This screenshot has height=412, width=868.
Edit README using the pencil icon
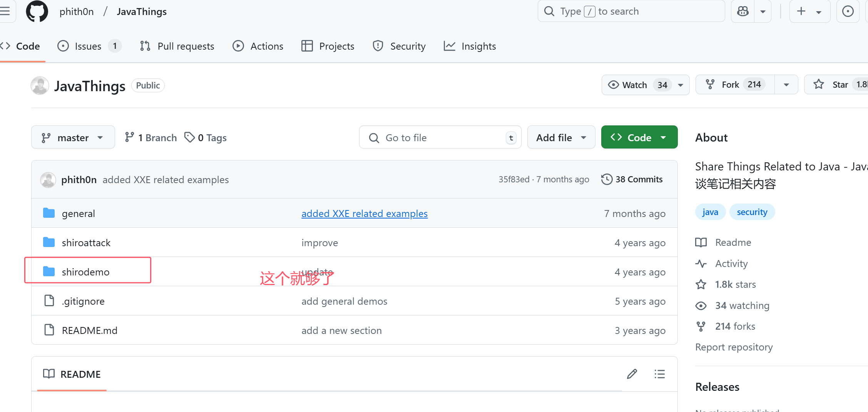(x=632, y=374)
